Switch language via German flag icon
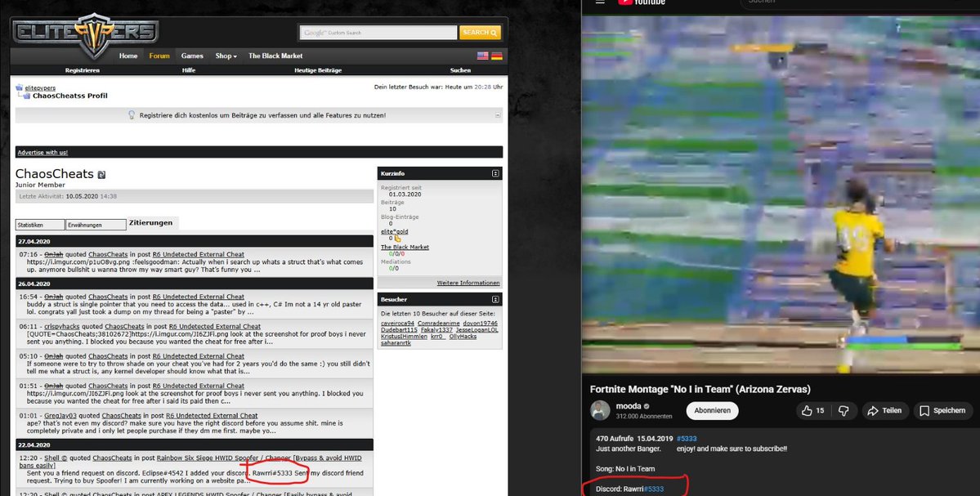Viewport: 980px width, 496px height. [497, 56]
